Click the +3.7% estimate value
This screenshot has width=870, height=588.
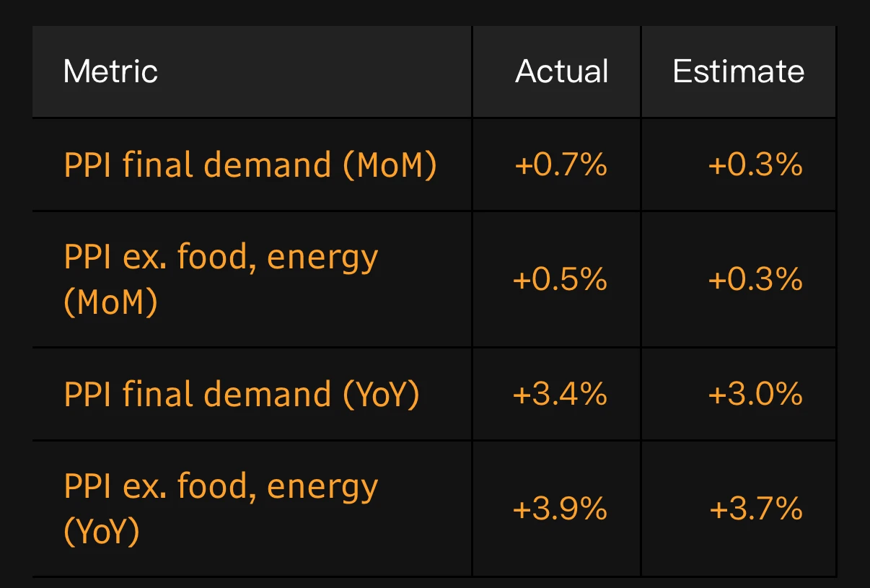point(755,509)
